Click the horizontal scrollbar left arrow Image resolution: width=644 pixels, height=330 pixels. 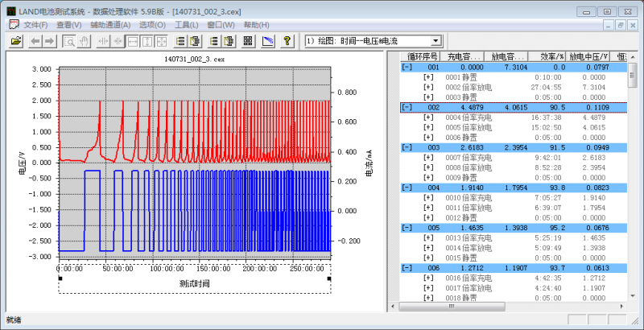pyautogui.click(x=394, y=306)
